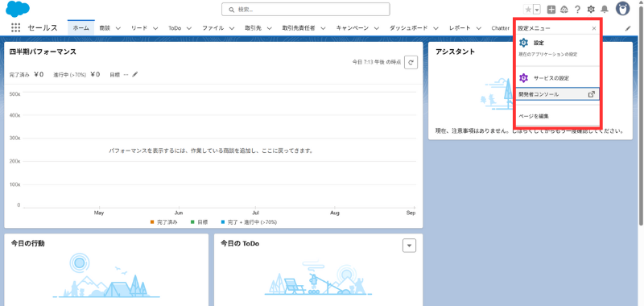Viewport: 644px width, 306px height.
Task: Click the 今日の ToDo heading
Action: [x=240, y=243]
